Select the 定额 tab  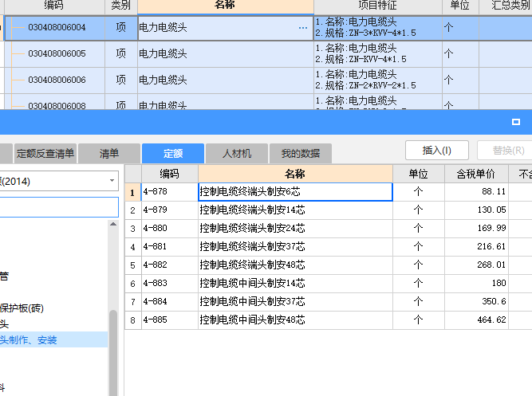pos(173,154)
